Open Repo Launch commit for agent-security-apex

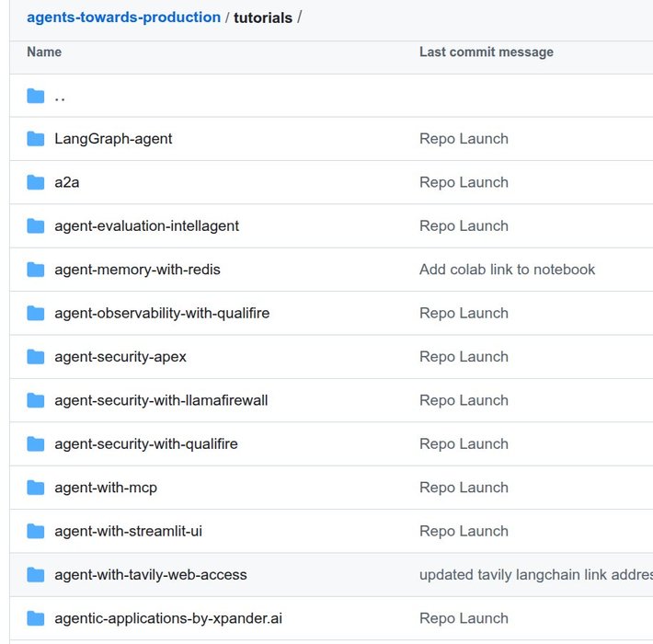tap(464, 357)
